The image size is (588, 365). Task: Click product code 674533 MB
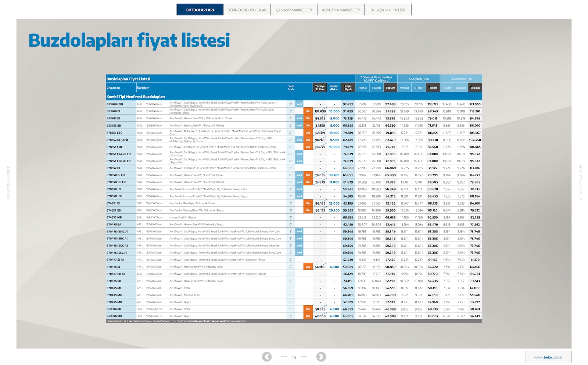(114, 217)
